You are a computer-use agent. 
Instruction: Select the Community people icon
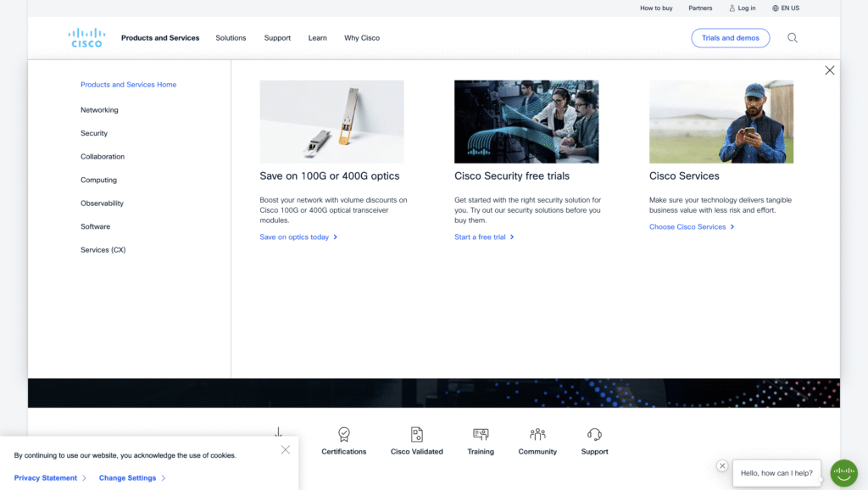[x=537, y=435]
